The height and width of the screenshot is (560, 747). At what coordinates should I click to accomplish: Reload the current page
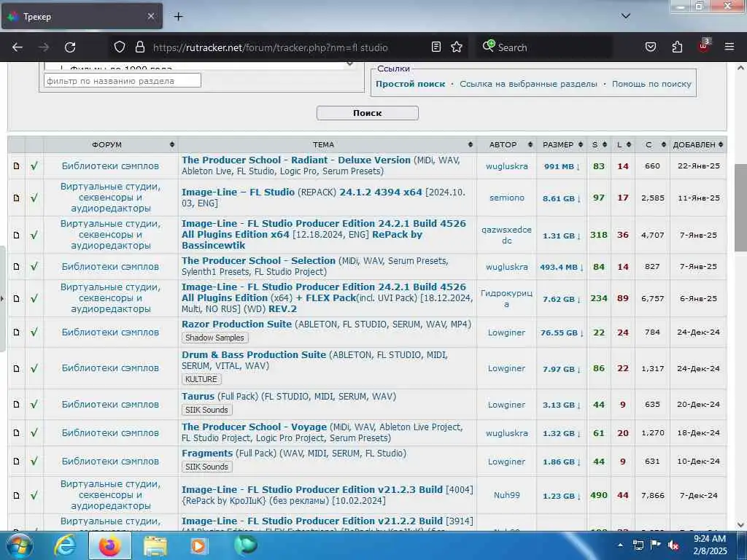coord(70,47)
